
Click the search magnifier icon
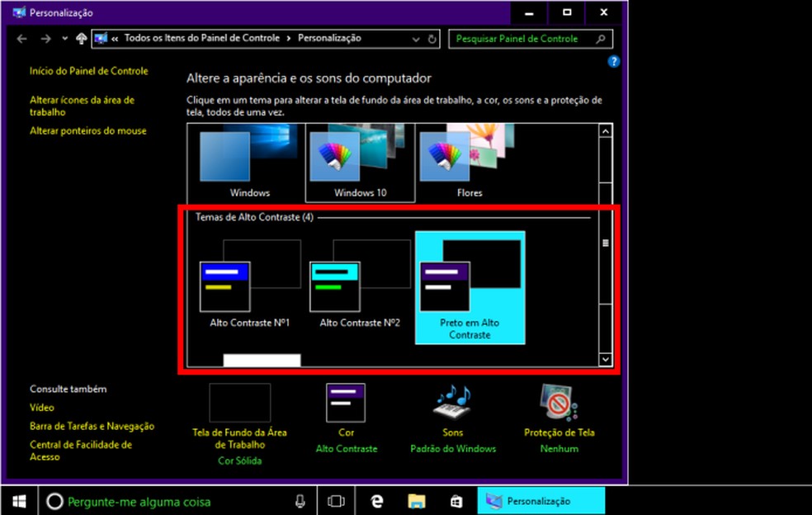click(601, 39)
